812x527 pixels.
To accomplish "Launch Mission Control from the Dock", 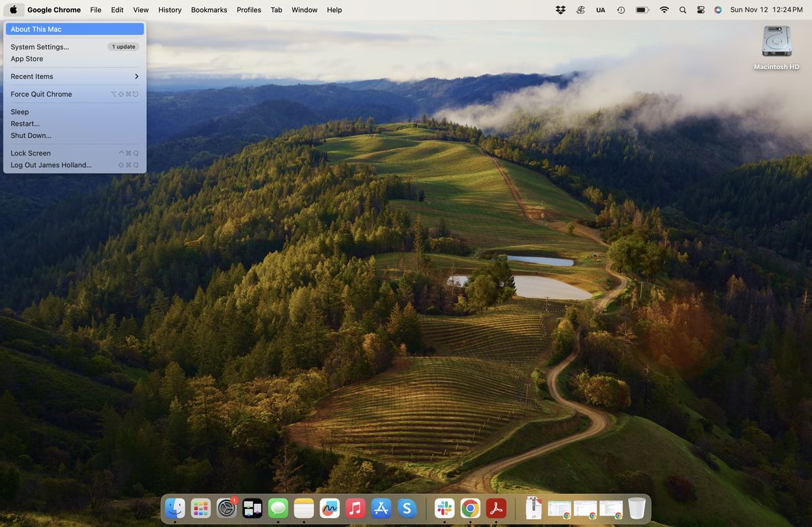I will point(252,508).
